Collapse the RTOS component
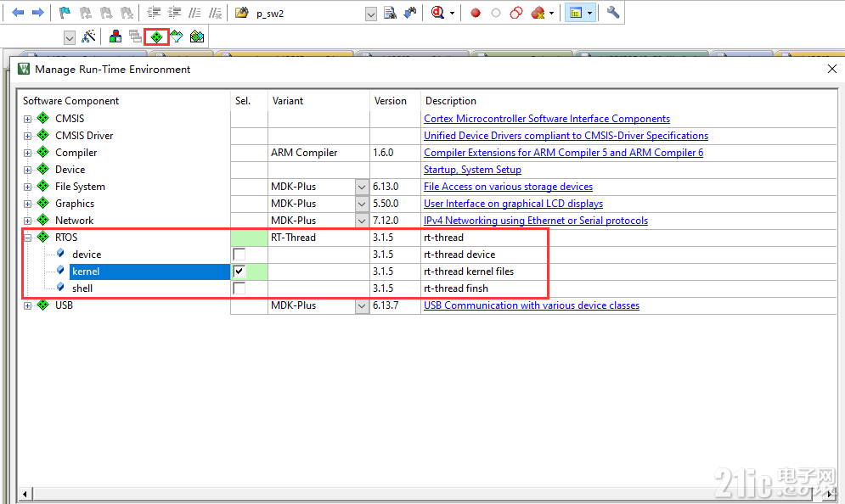This screenshot has height=504, width=845. tap(27, 238)
